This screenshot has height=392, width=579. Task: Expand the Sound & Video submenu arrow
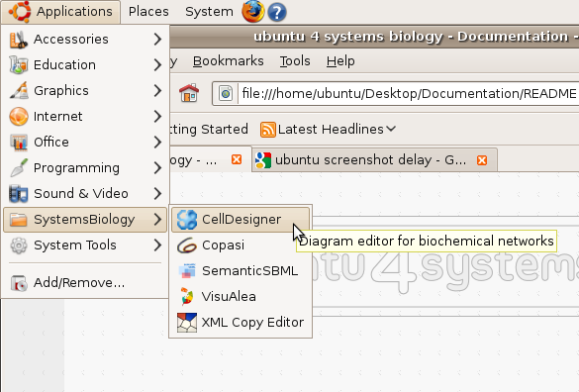(157, 194)
